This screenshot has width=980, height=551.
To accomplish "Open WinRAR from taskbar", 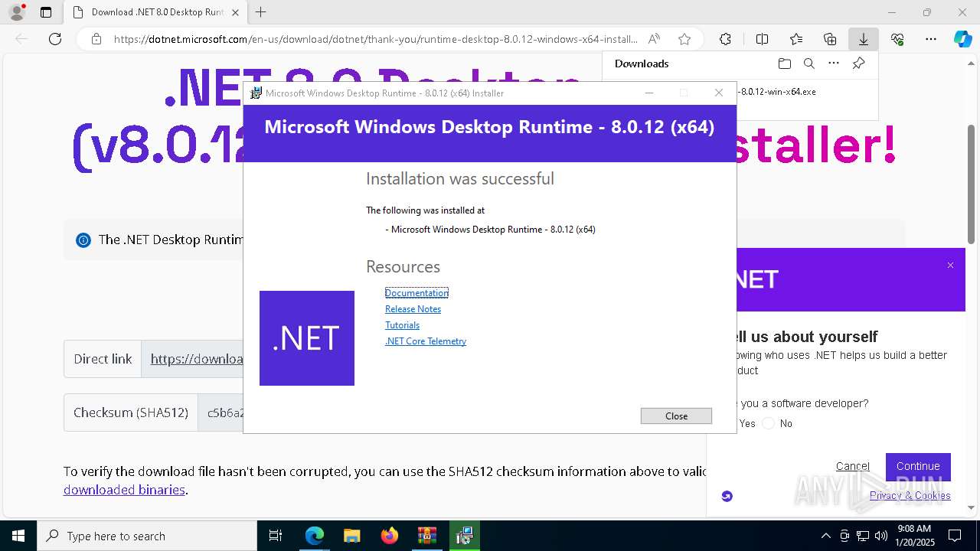I will click(426, 536).
